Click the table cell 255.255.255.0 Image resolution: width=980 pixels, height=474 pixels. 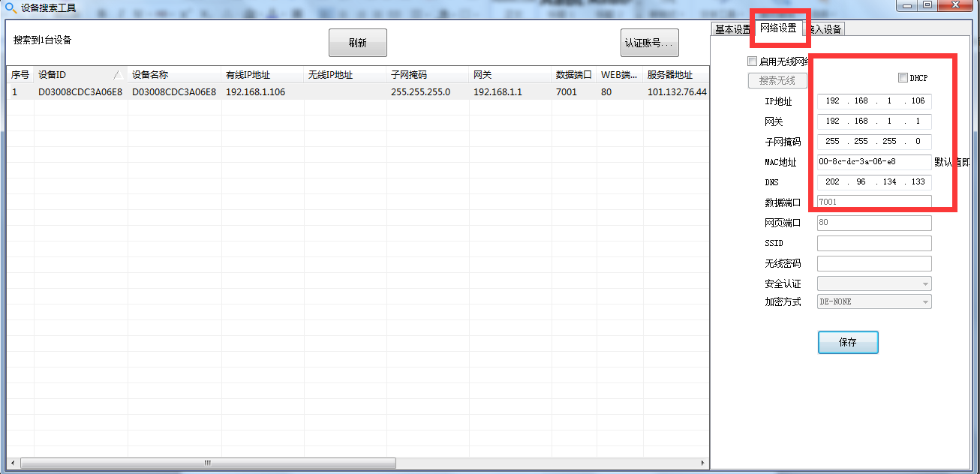(x=428, y=91)
